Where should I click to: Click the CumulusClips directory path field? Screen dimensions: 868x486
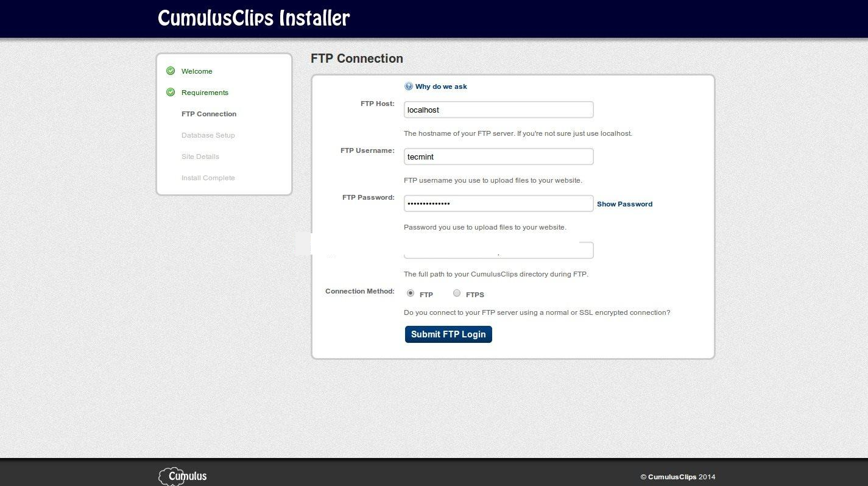coord(498,250)
